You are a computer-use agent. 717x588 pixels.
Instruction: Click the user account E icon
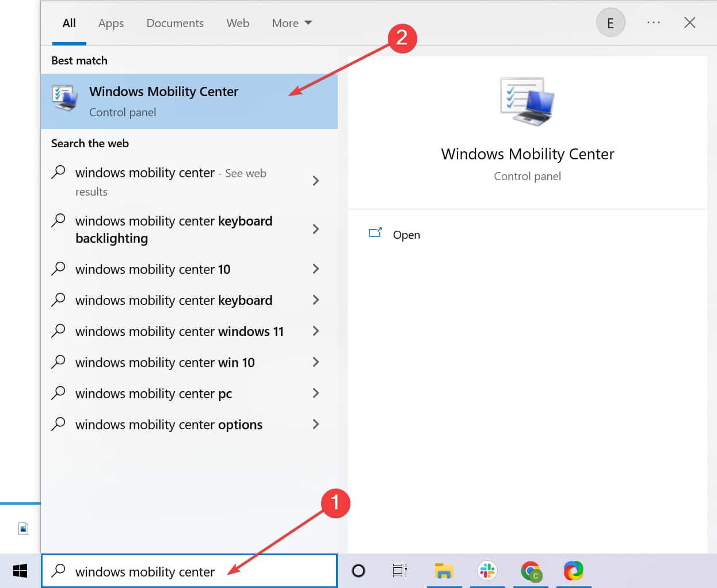point(611,22)
